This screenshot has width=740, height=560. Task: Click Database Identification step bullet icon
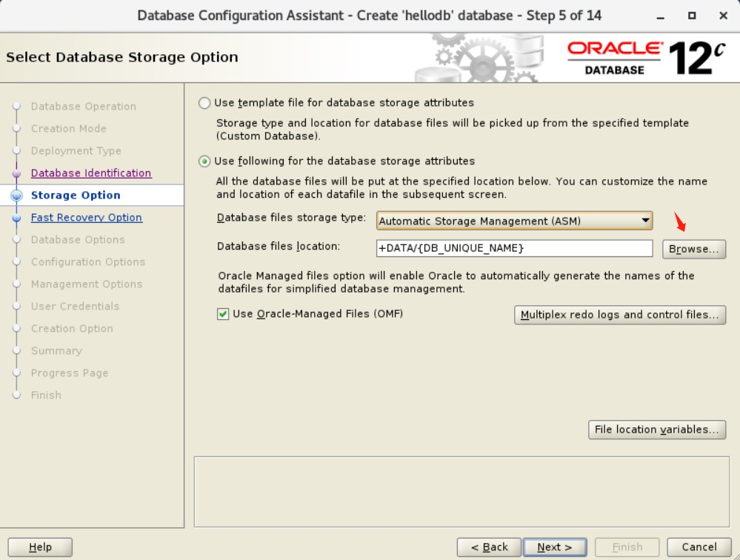click(x=16, y=173)
